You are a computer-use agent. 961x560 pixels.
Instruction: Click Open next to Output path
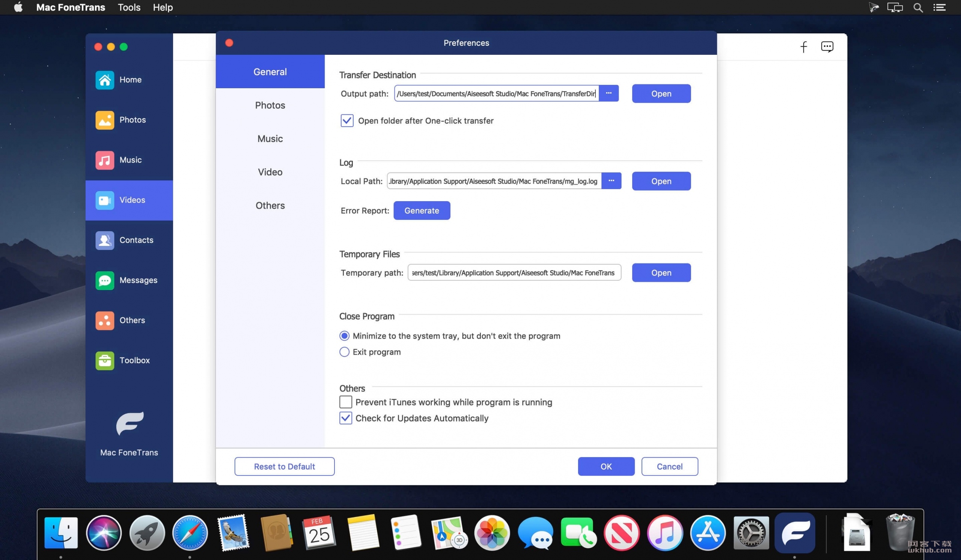point(661,93)
